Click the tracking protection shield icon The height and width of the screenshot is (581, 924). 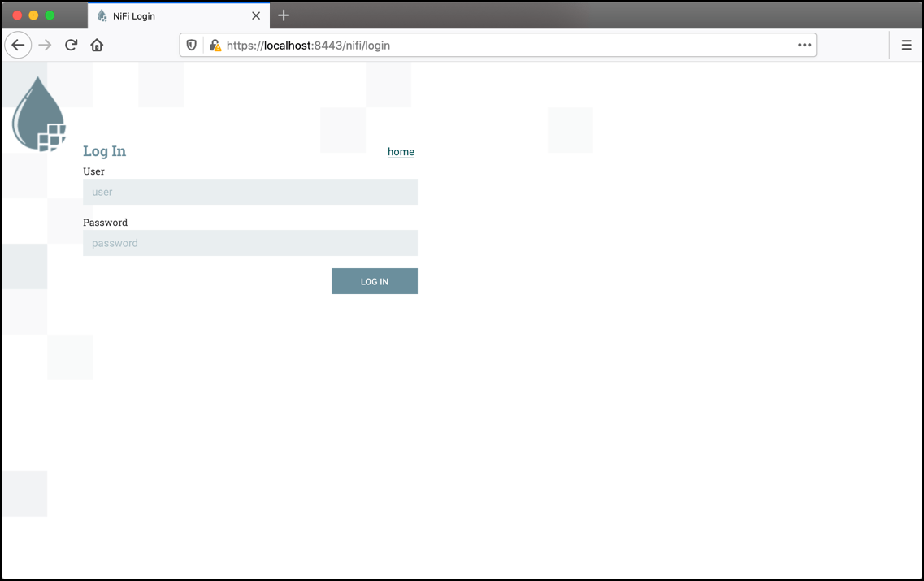192,45
